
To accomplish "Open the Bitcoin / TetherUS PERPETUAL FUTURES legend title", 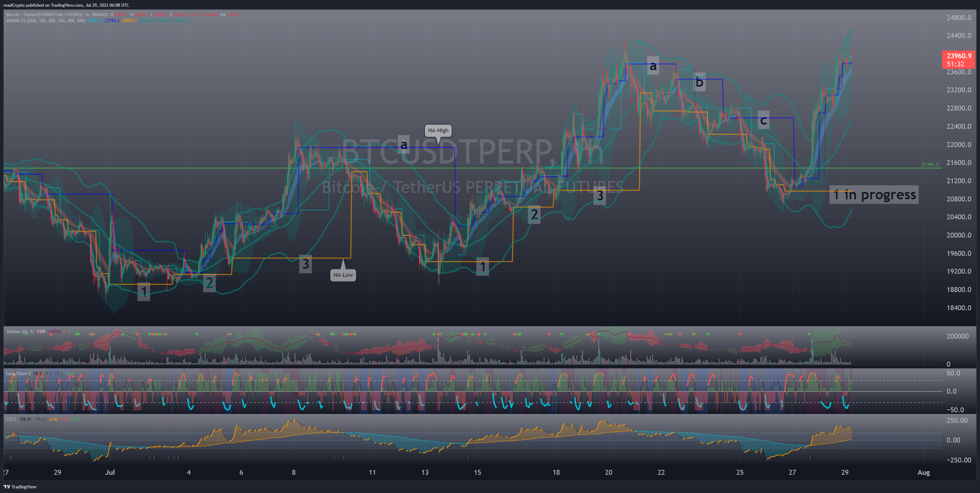I will 57,15.
